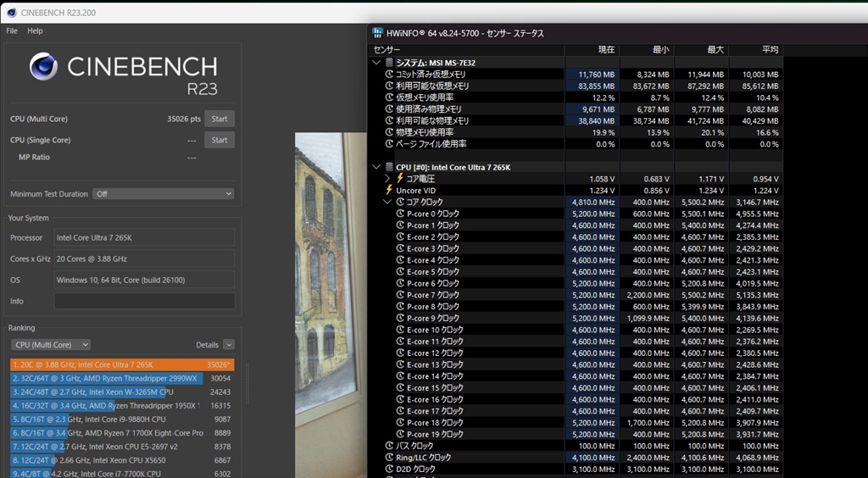Click the Intel Core Ultra 7 265K chip icon

click(x=390, y=167)
